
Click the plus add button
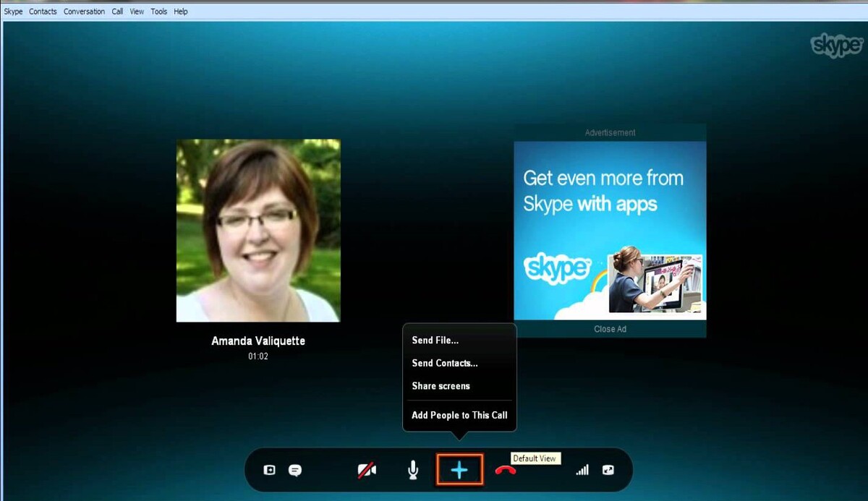click(459, 471)
